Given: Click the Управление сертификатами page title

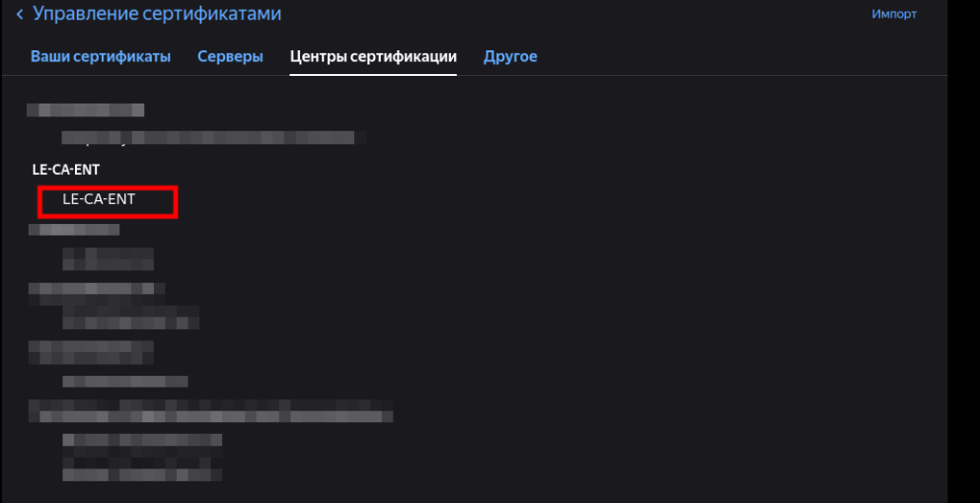Looking at the screenshot, I should tap(157, 14).
